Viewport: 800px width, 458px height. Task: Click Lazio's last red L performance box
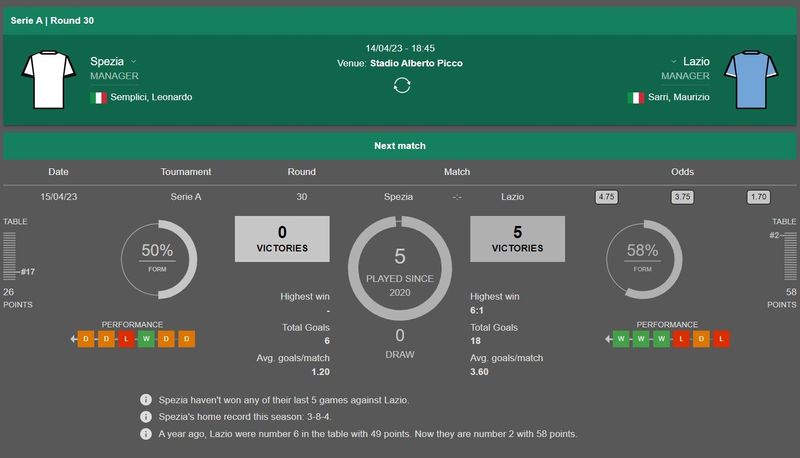coord(721,339)
